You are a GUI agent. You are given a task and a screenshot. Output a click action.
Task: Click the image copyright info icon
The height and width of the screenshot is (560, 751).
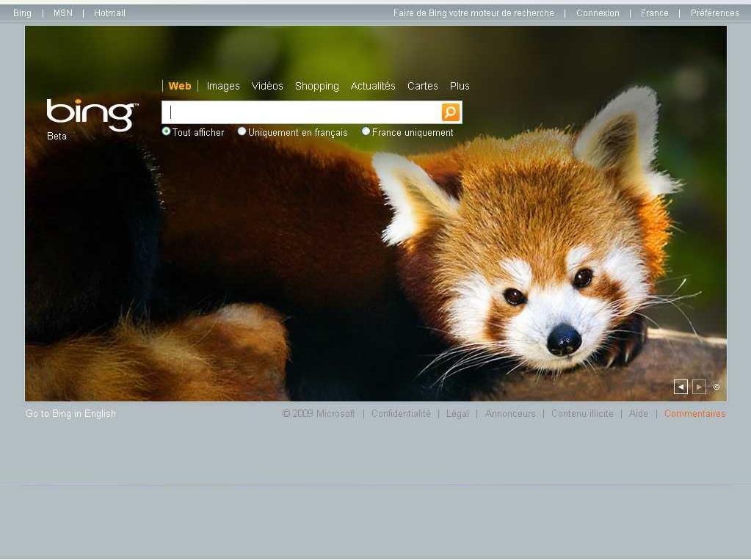[x=716, y=387]
